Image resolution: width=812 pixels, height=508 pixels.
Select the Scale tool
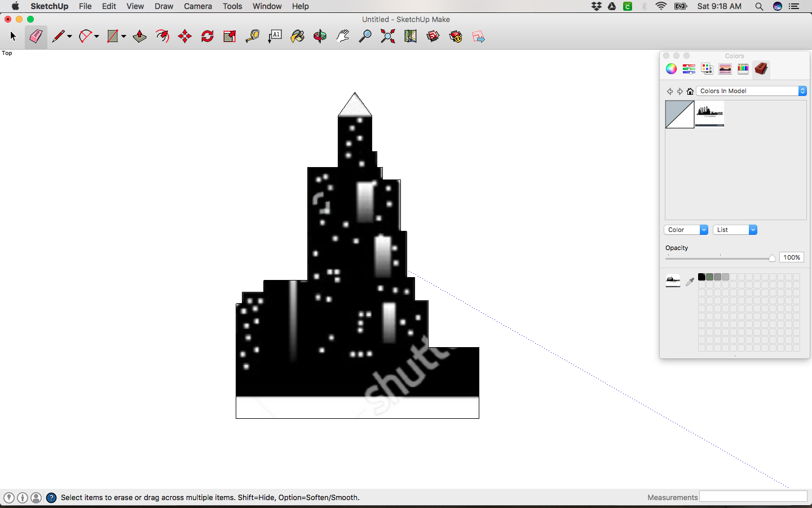tap(230, 37)
